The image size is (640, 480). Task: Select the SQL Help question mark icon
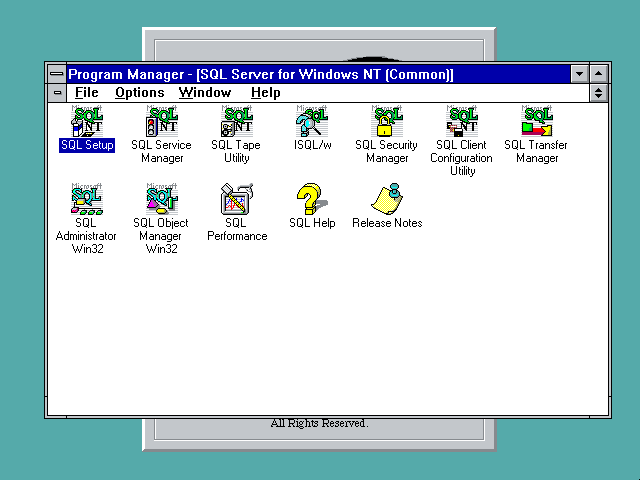tap(312, 199)
